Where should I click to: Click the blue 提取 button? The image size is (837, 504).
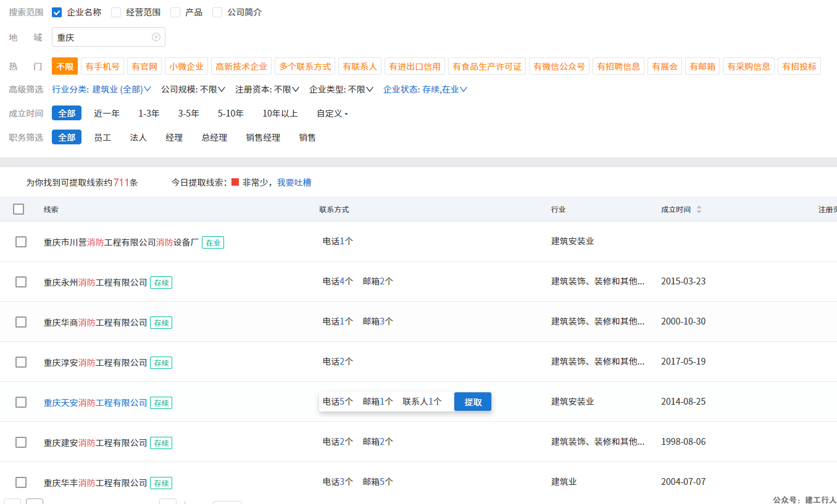(473, 402)
